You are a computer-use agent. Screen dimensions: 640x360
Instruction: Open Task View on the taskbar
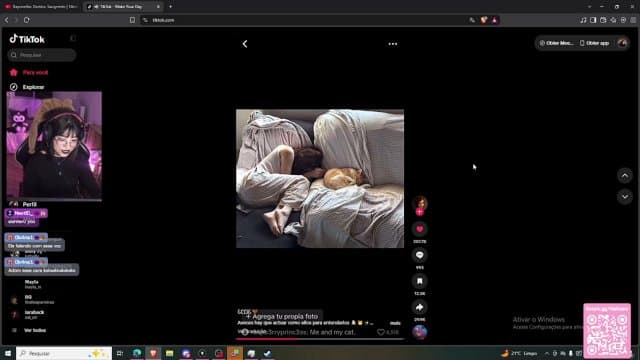(120, 353)
